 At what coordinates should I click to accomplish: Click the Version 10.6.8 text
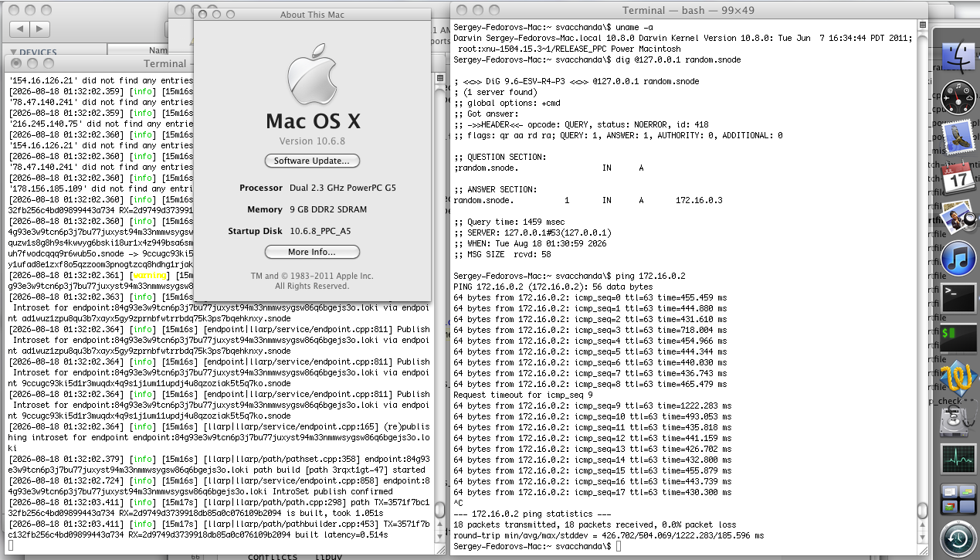pyautogui.click(x=312, y=141)
